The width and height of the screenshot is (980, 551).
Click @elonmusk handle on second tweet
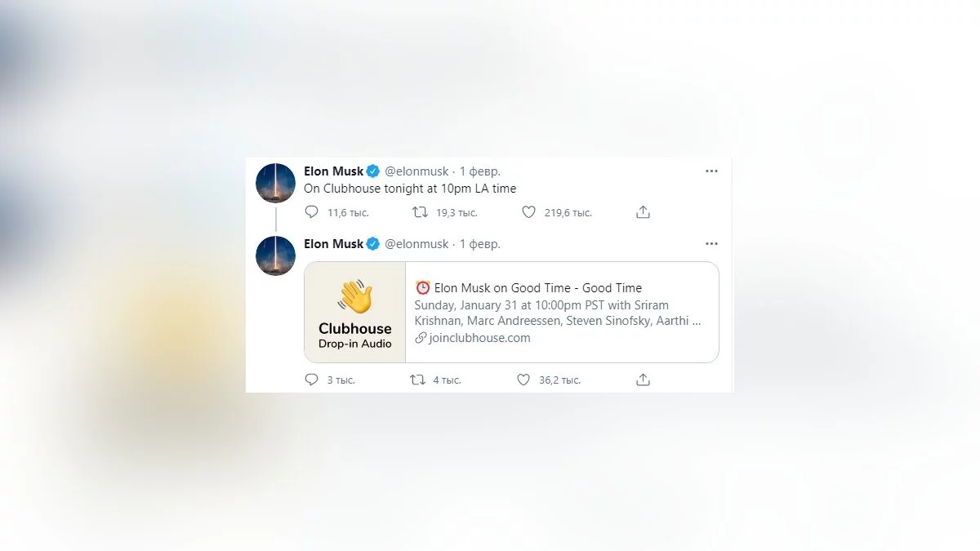[416, 244]
